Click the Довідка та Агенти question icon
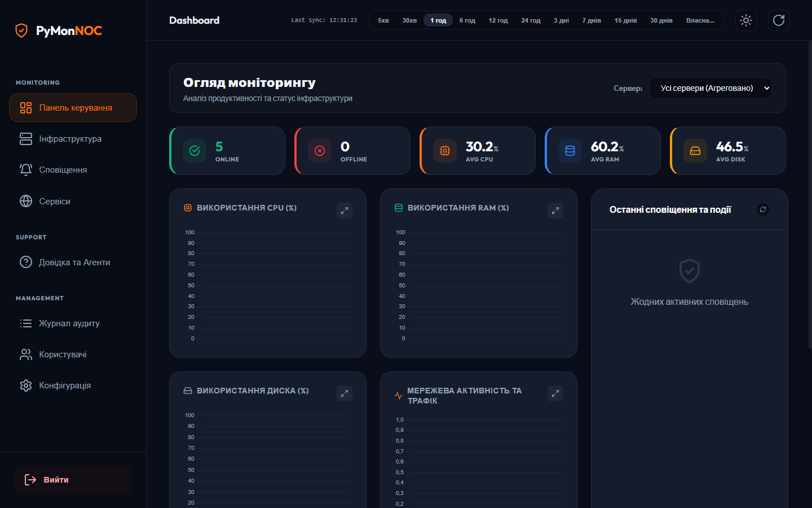 [x=26, y=262]
